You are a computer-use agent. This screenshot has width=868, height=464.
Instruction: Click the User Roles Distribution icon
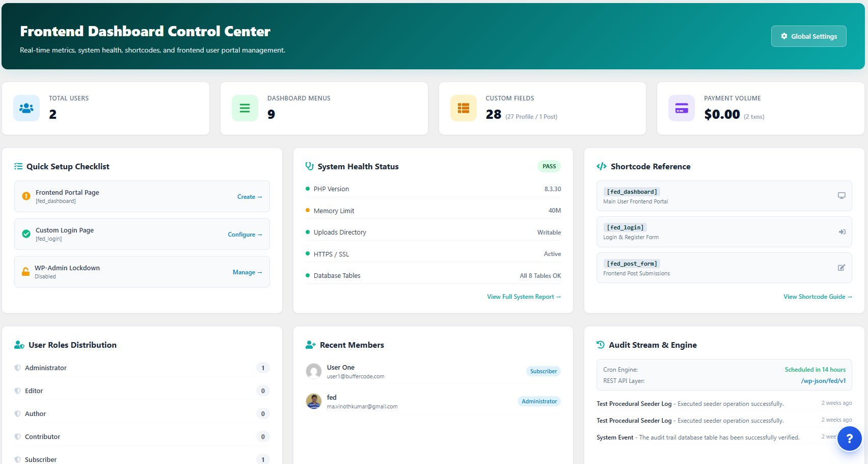(19, 345)
